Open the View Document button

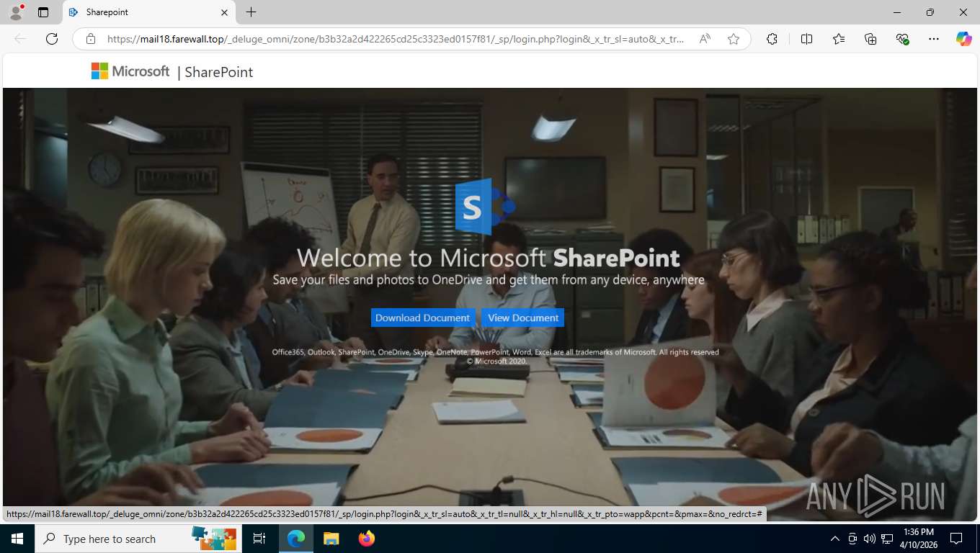pyautogui.click(x=523, y=318)
